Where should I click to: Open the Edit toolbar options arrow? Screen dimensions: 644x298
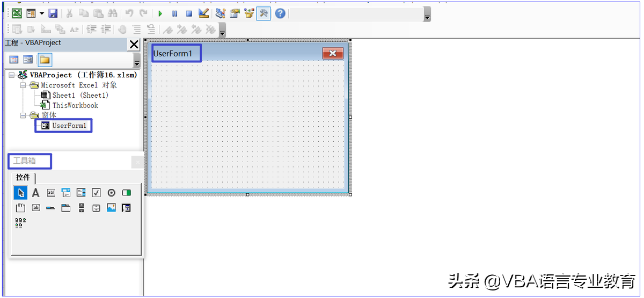(x=222, y=30)
